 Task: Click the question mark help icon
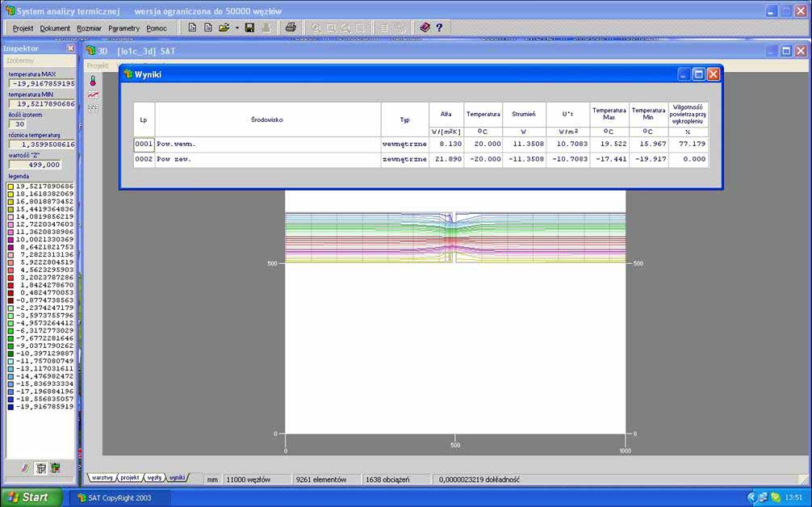pos(439,28)
